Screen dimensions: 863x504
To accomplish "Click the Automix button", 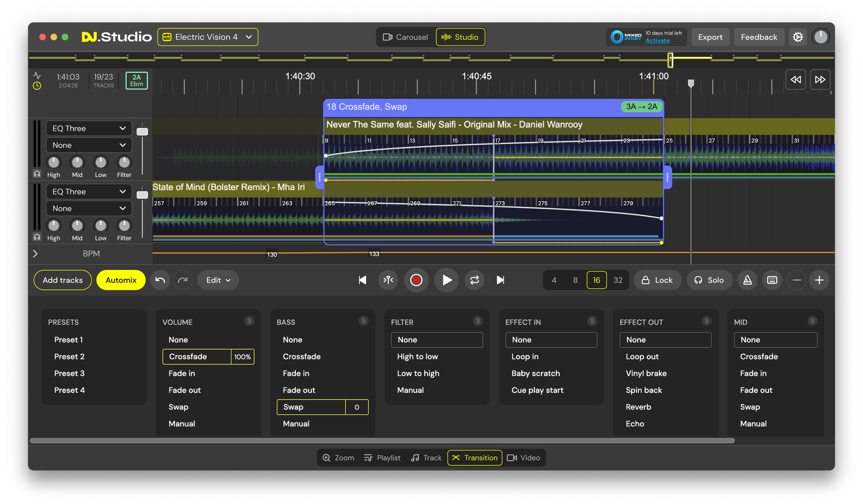I will [x=121, y=280].
